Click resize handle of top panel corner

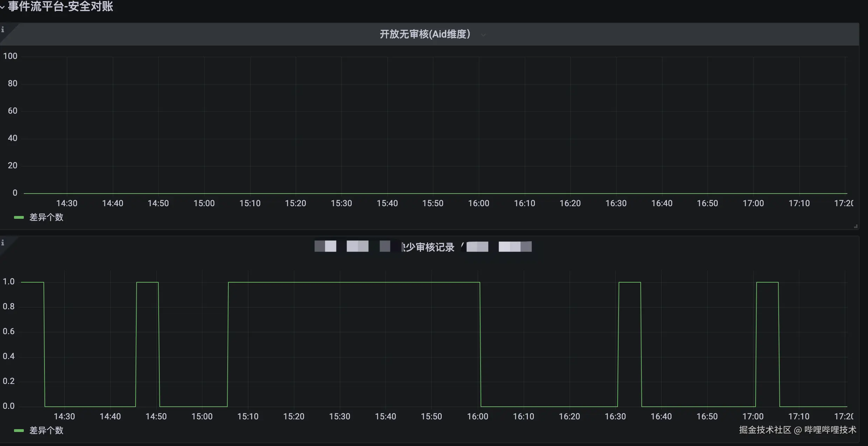tap(855, 227)
